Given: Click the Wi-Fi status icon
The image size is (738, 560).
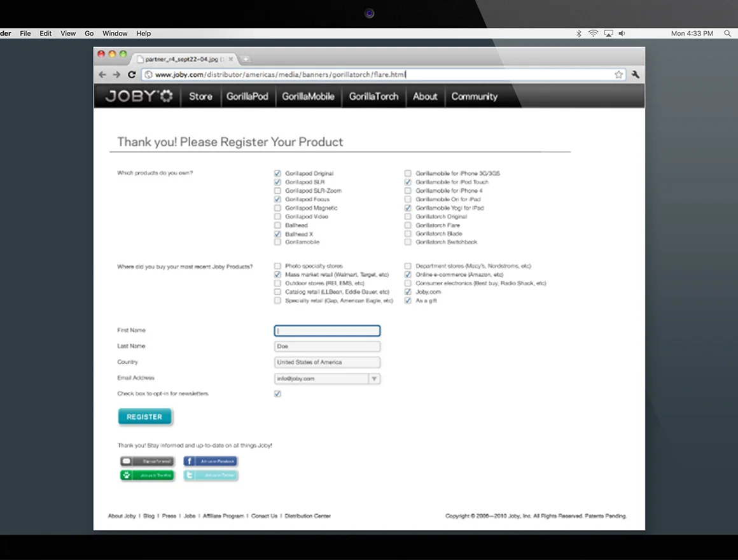Looking at the screenshot, I should pyautogui.click(x=594, y=34).
